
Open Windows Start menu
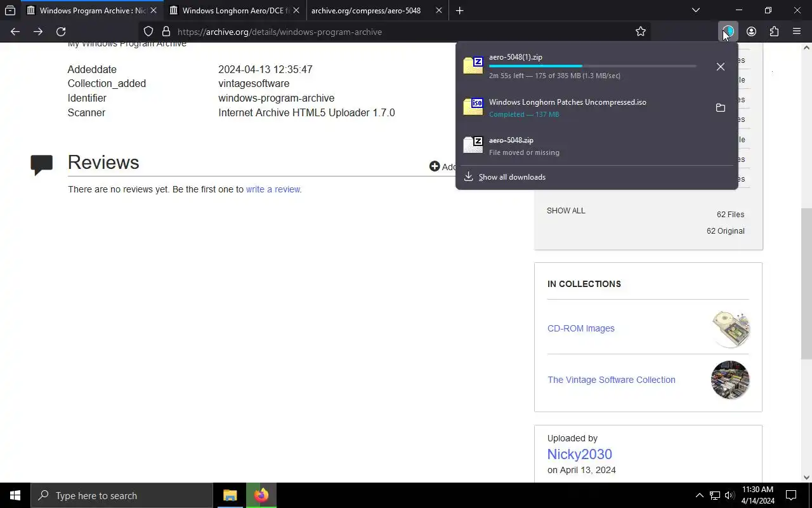[x=15, y=495]
